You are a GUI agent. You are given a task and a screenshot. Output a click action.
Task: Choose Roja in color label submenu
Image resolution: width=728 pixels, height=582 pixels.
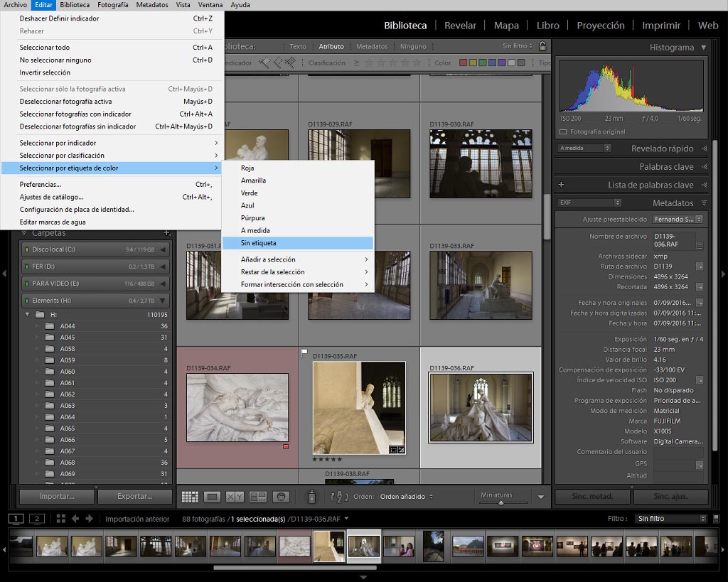click(x=298, y=168)
